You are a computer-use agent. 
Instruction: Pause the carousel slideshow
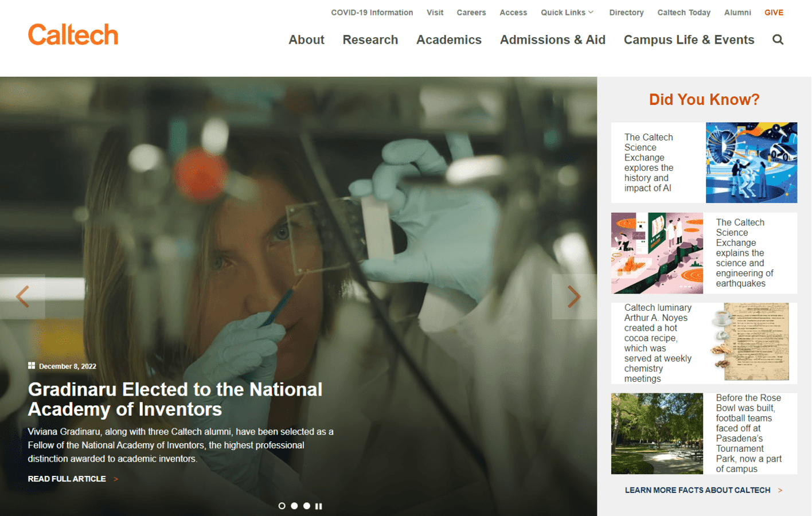click(x=319, y=506)
